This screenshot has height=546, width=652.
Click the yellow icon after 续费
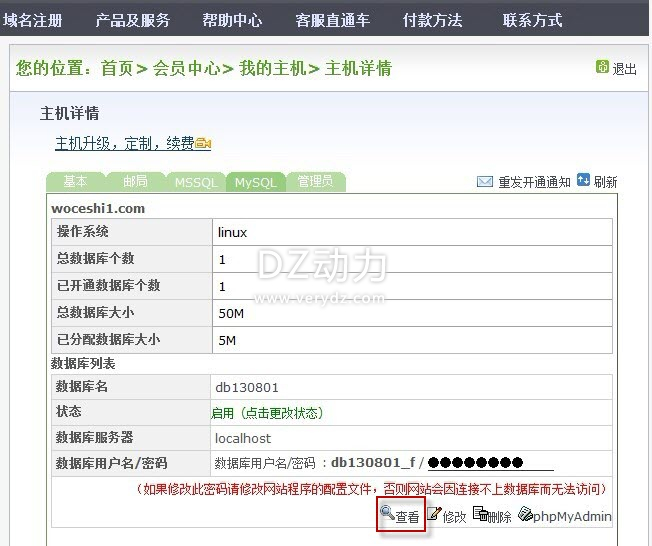click(x=203, y=143)
